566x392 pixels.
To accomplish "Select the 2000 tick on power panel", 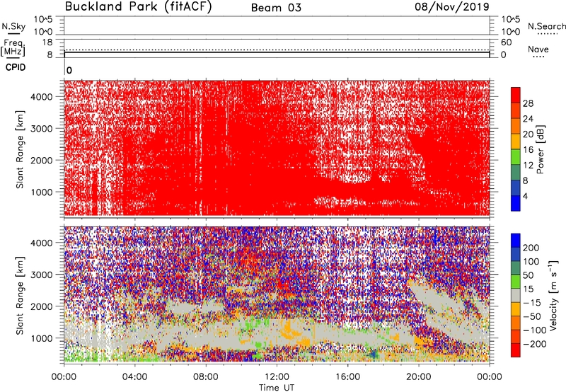I will [42, 160].
